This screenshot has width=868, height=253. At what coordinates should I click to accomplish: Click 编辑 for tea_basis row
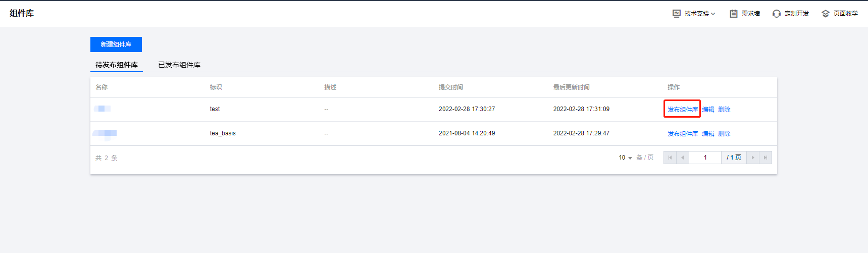coord(708,133)
